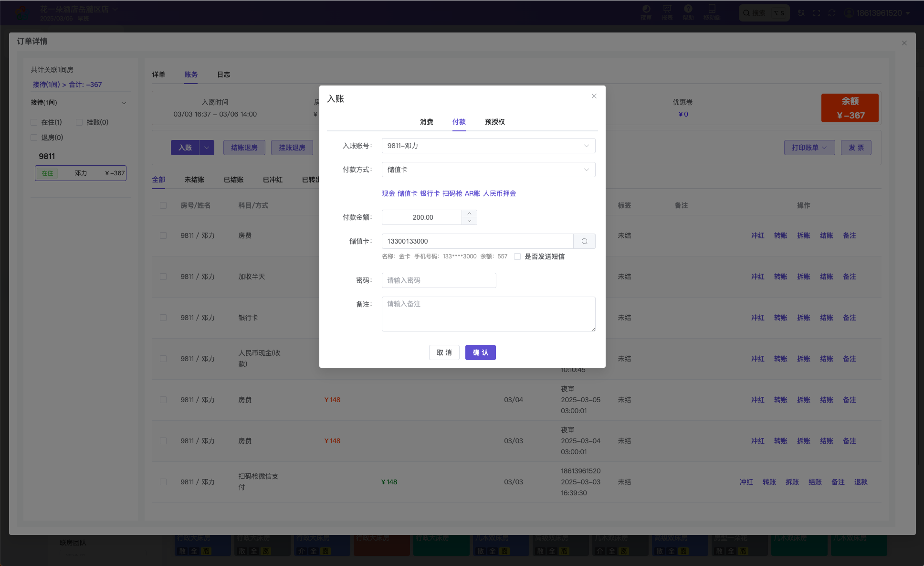
Task: Click the purple 入账 button
Action: point(185,148)
